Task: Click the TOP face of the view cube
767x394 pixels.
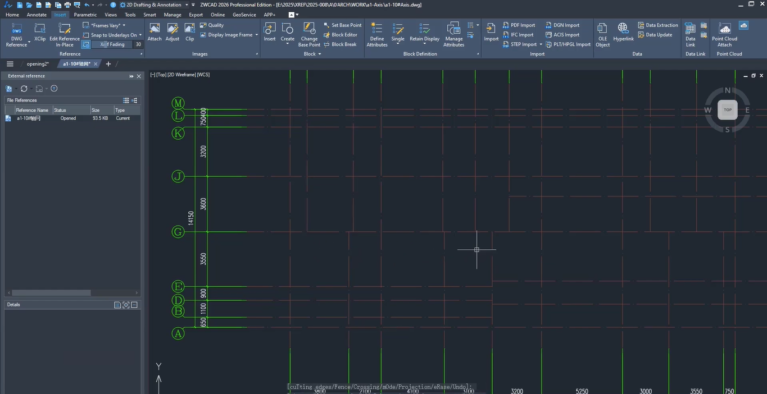Action: tap(727, 110)
